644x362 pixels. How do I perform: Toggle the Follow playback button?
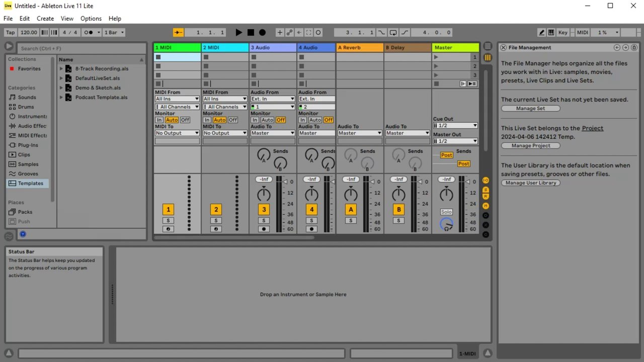click(x=178, y=32)
